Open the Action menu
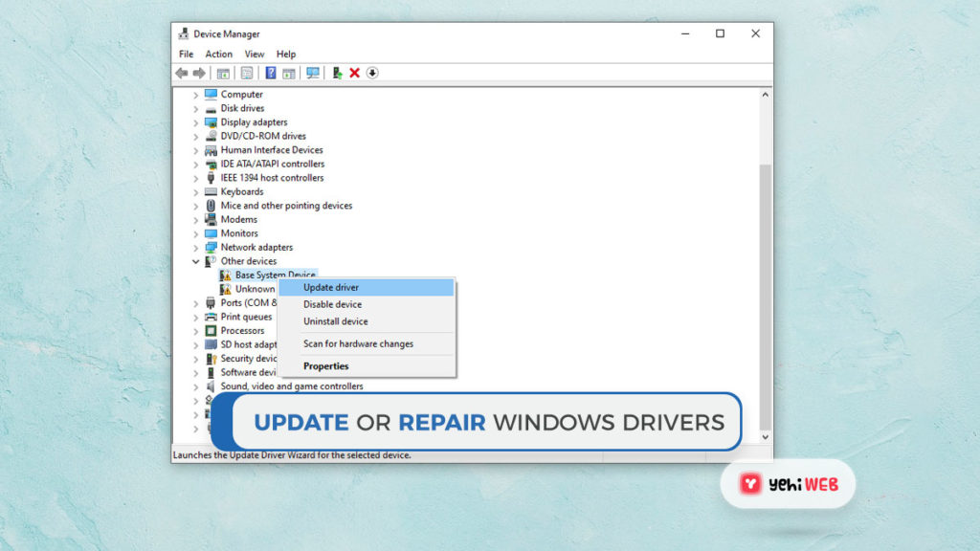980x551 pixels. pos(218,55)
